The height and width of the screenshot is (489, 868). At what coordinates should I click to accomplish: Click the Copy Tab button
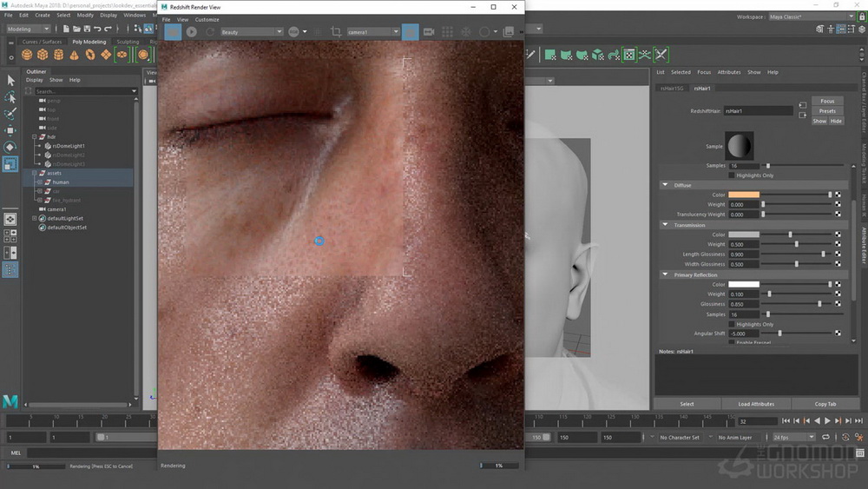pyautogui.click(x=825, y=404)
